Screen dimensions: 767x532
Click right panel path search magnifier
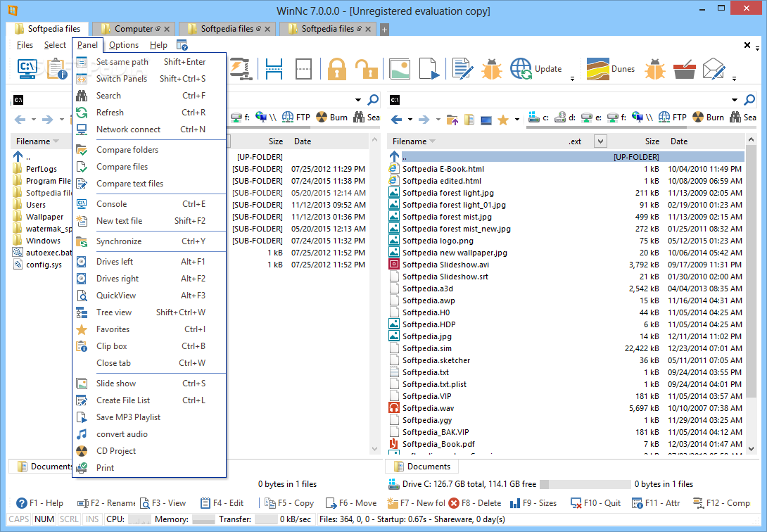(749, 100)
